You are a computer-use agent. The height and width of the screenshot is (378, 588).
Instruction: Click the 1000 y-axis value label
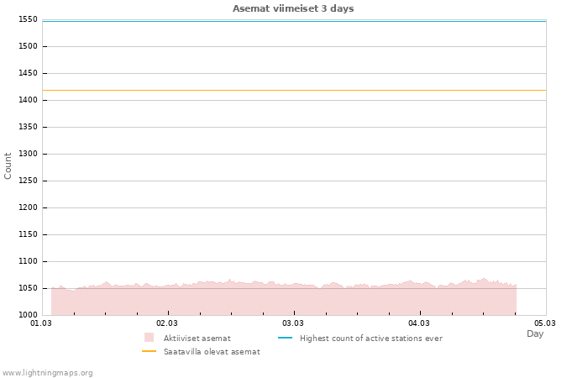click(28, 315)
